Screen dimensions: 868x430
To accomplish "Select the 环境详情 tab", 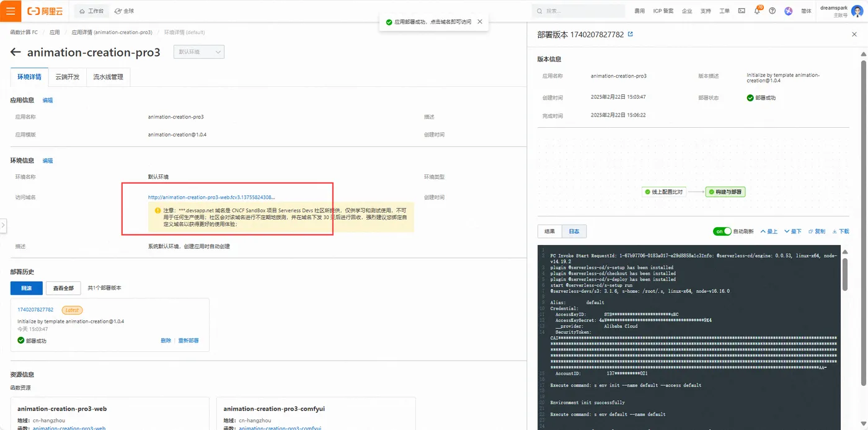I will pos(29,77).
